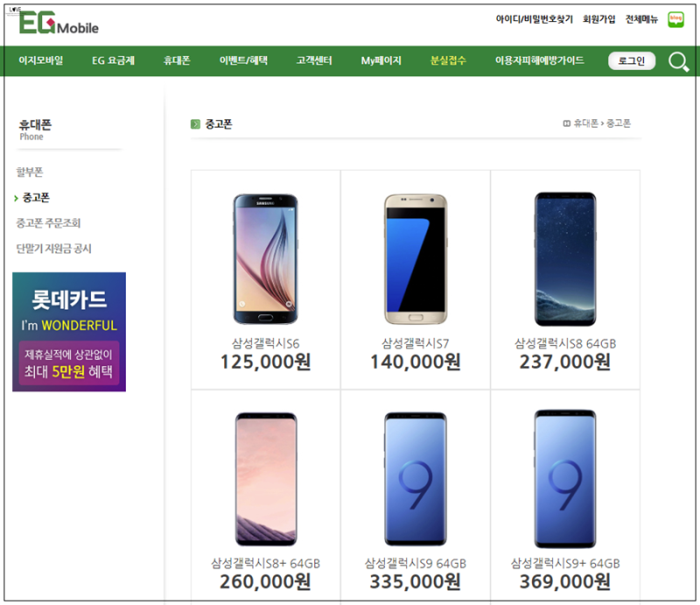Open the 롯데카드 I'm WONDERFUL banner

(x=69, y=332)
